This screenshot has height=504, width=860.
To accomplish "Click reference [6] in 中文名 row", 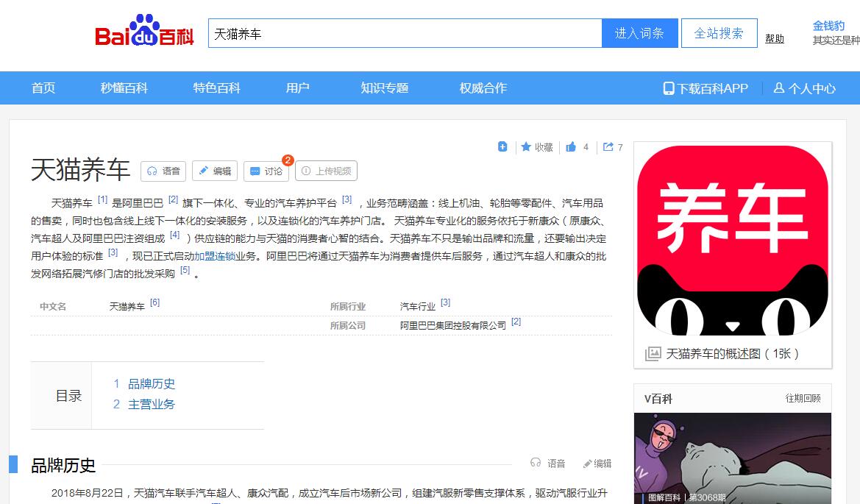I will (154, 302).
